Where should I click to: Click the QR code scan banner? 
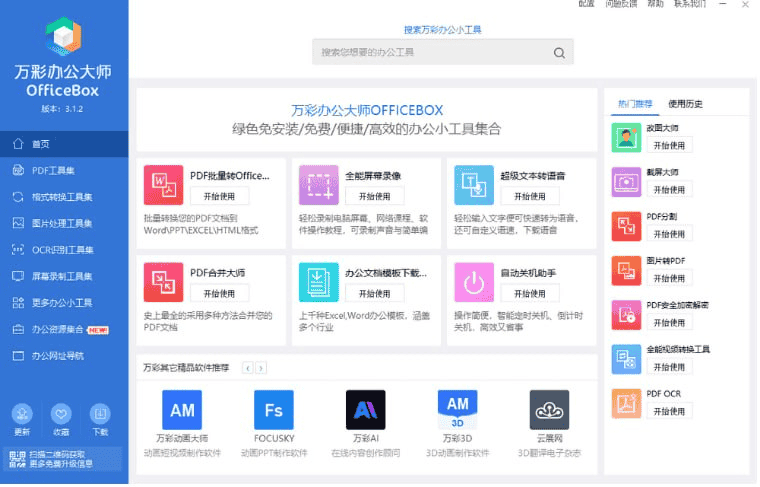coord(62,460)
